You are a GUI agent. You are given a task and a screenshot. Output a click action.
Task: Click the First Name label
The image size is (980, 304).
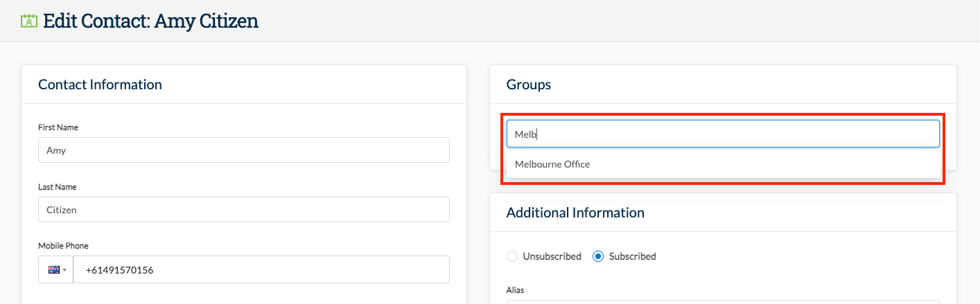[58, 127]
